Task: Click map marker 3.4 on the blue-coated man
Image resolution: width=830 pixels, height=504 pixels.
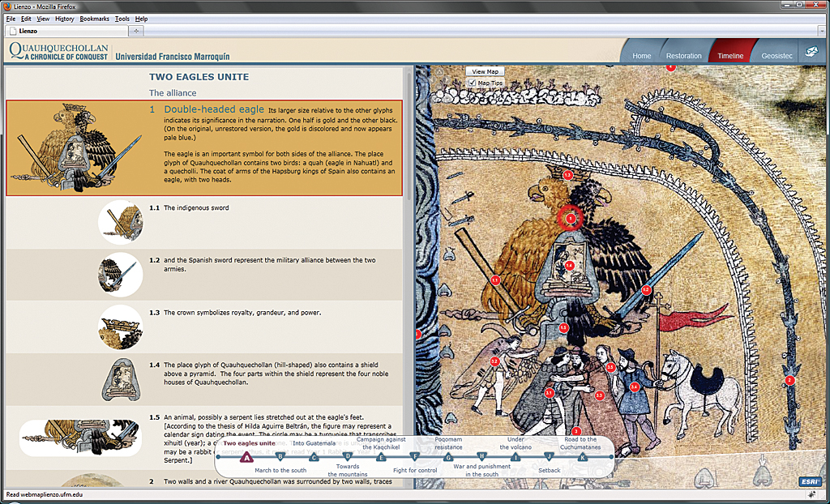Action: [635, 387]
